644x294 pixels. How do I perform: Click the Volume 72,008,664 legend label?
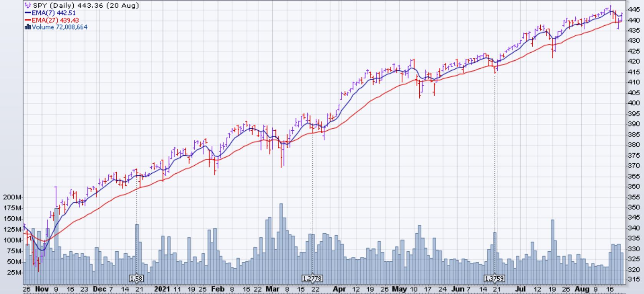[x=60, y=27]
